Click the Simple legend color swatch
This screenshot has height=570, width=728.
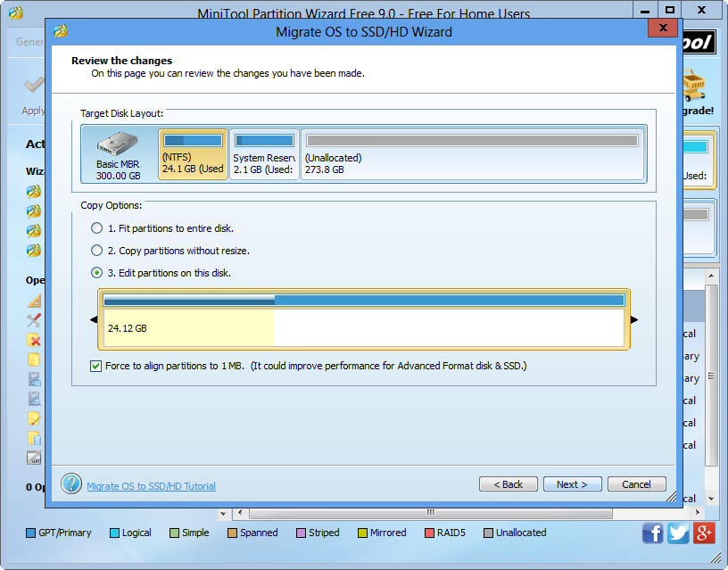[174, 533]
